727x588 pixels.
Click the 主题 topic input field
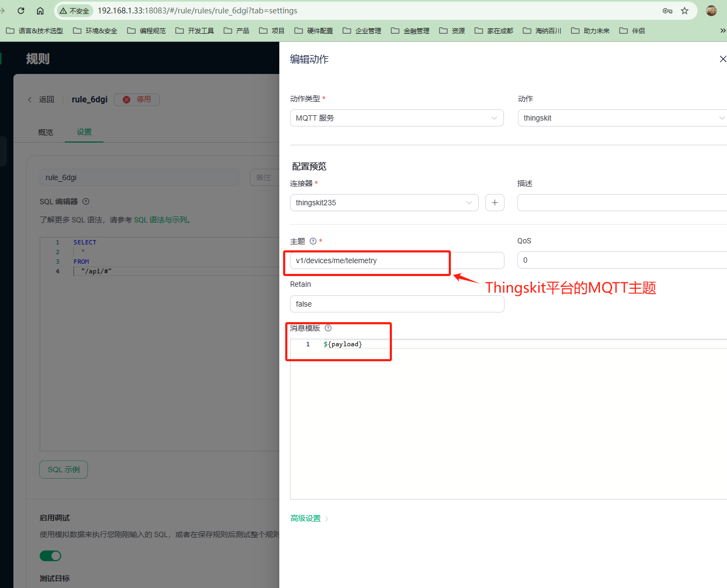tap(397, 260)
